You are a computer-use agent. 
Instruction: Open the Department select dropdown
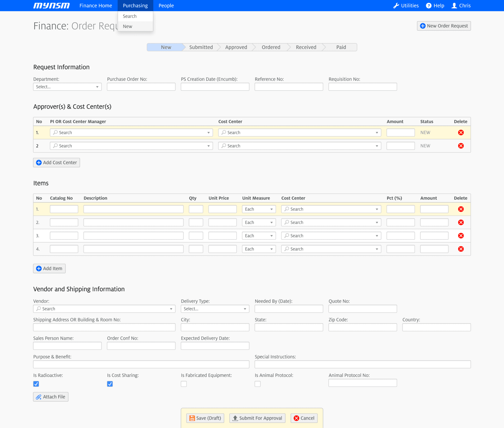tap(67, 87)
